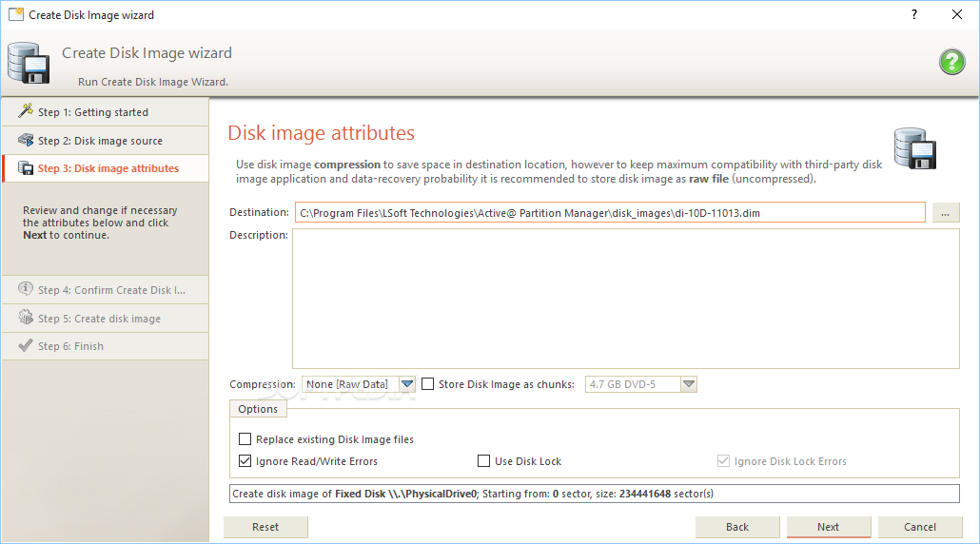Click the Next button

[x=829, y=527]
